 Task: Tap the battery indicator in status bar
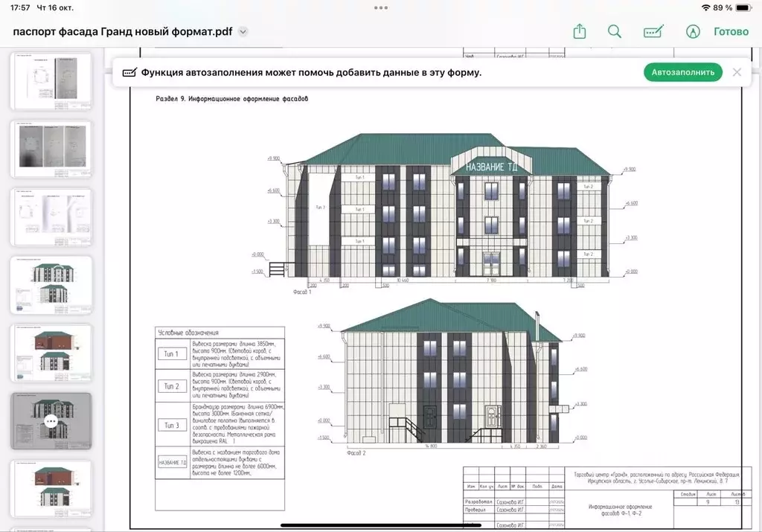click(743, 7)
